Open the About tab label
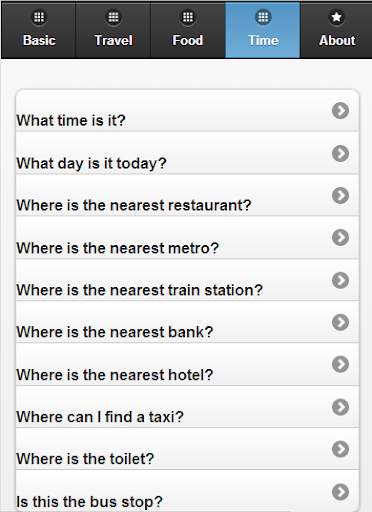 [x=337, y=40]
